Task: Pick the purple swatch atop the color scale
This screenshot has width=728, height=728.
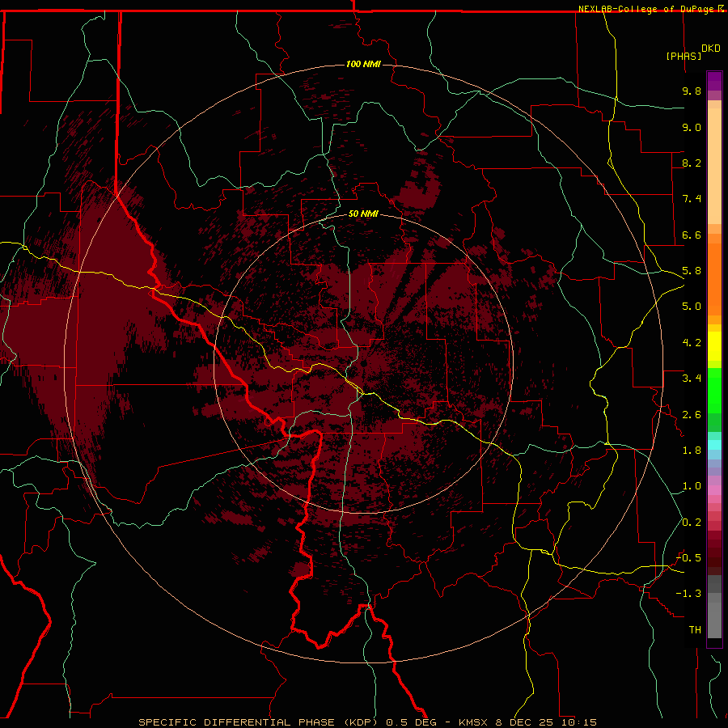Action: click(714, 81)
